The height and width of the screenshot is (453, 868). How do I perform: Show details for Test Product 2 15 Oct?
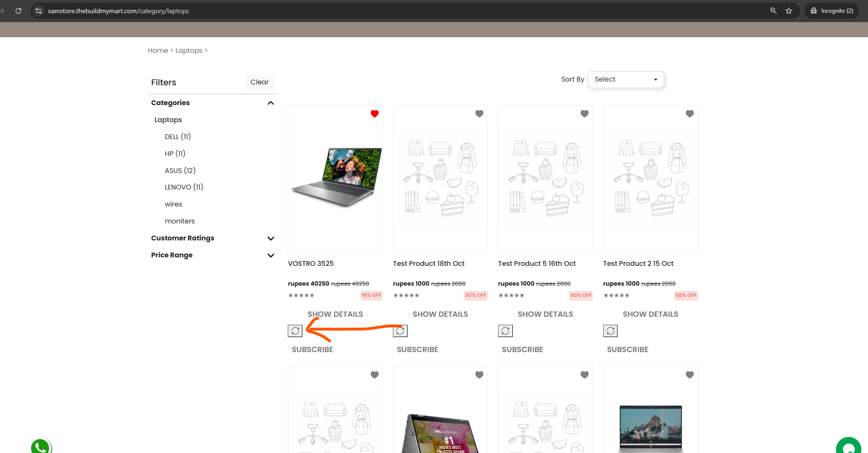click(651, 314)
